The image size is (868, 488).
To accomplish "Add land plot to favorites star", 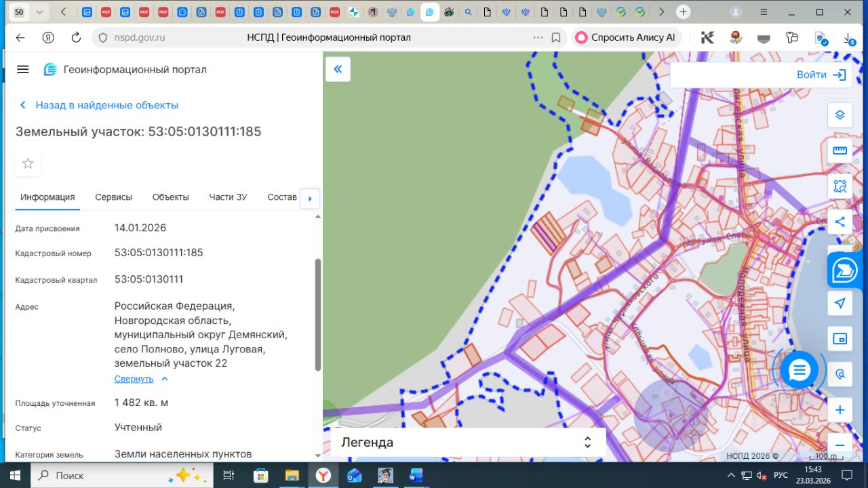I will 28,163.
